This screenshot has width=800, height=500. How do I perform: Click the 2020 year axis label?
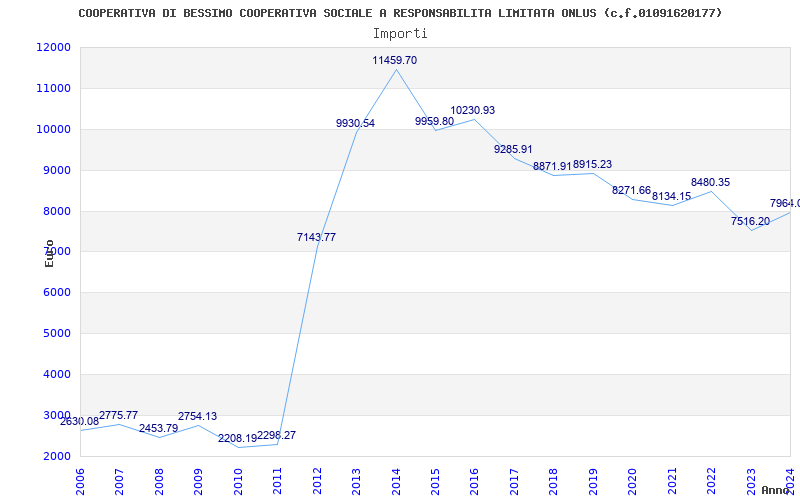633,481
